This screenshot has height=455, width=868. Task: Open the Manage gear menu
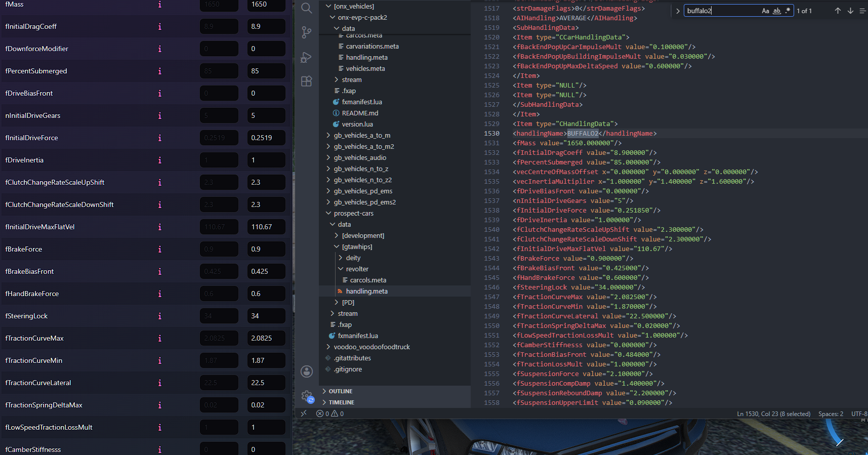click(307, 396)
